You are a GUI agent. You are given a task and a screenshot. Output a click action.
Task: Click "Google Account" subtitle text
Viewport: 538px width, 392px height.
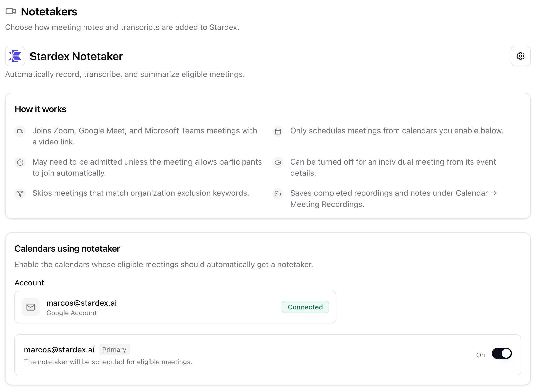71,313
